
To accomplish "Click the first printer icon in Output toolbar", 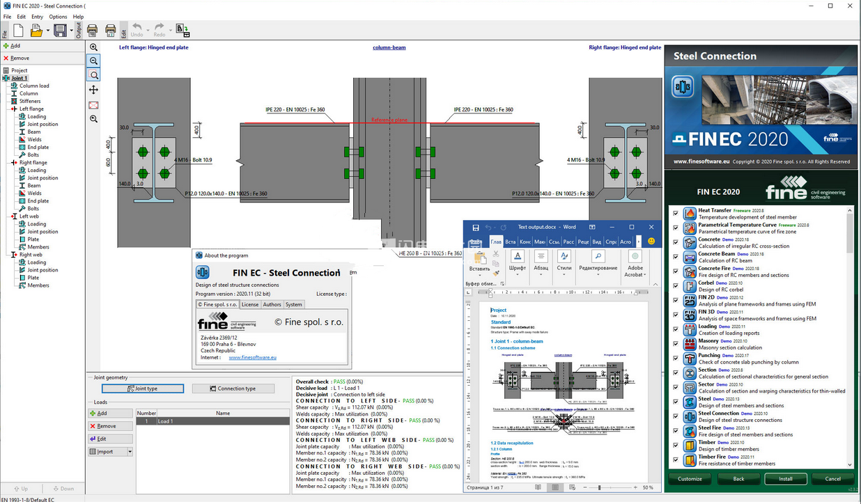I will 92,31.
